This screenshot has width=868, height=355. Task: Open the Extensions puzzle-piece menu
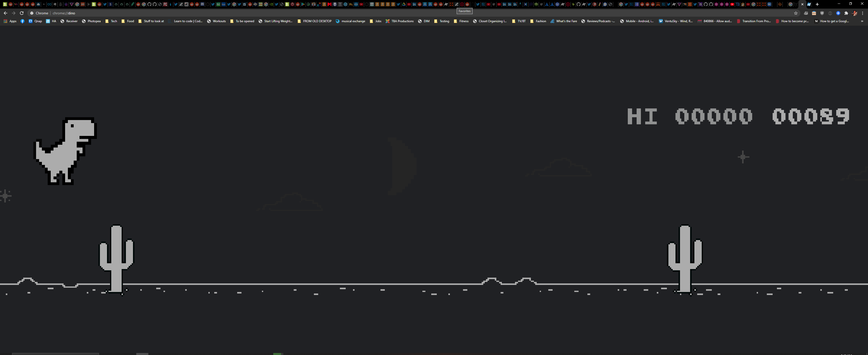(846, 13)
